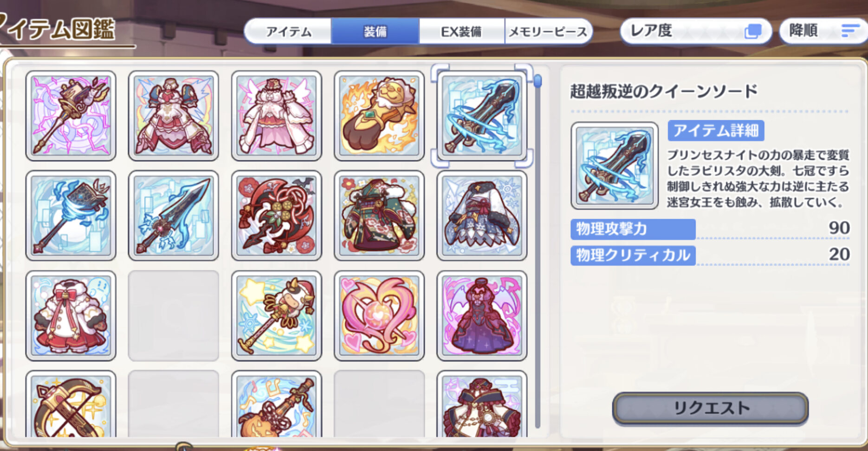This screenshot has width=868, height=451.
Task: Choose the red axe with flowers icon
Action: pyautogui.click(x=276, y=216)
